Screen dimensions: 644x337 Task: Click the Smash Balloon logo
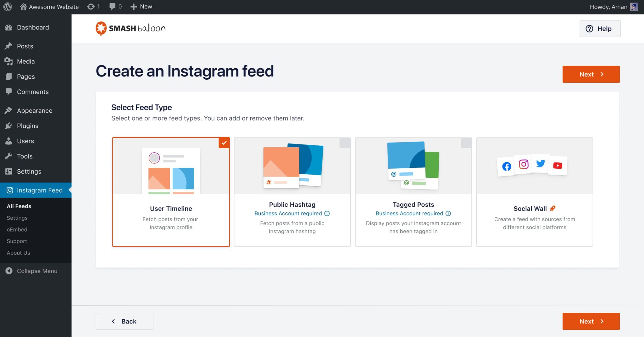click(x=130, y=28)
